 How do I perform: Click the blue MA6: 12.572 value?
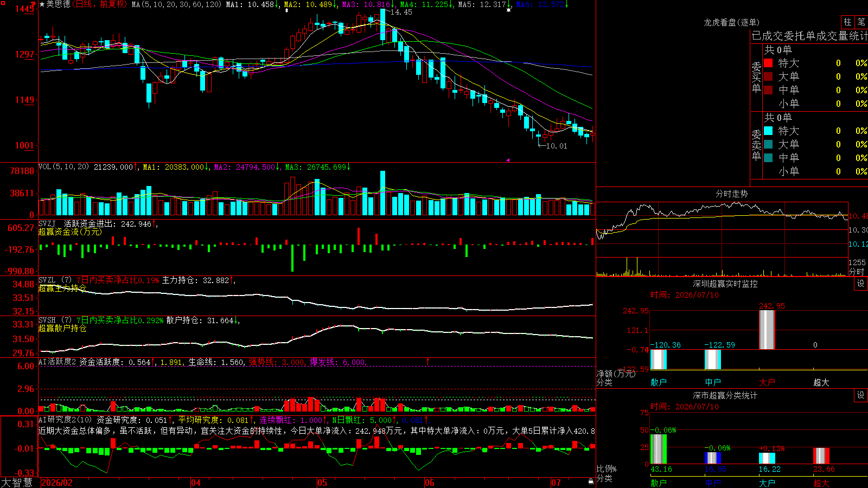click(x=540, y=4)
